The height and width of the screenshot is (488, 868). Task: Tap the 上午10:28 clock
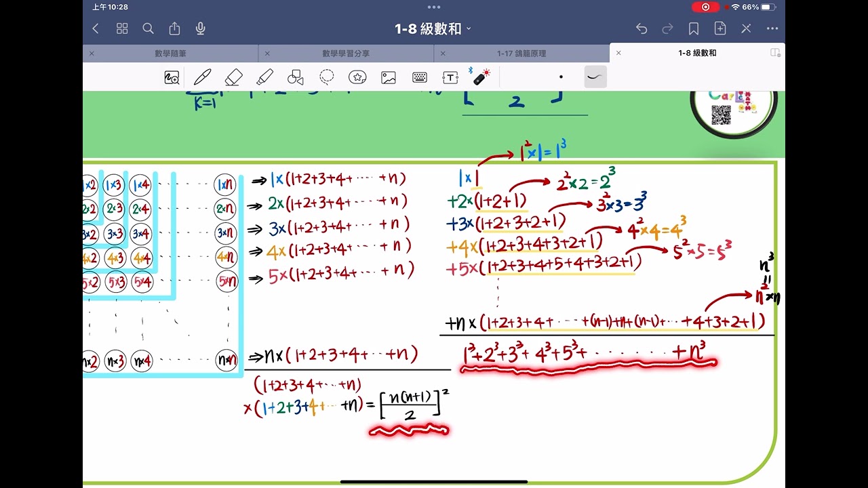coord(110,7)
